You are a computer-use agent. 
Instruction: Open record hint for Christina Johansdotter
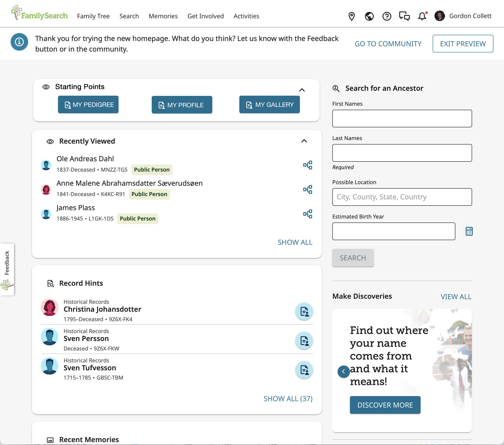(304, 311)
